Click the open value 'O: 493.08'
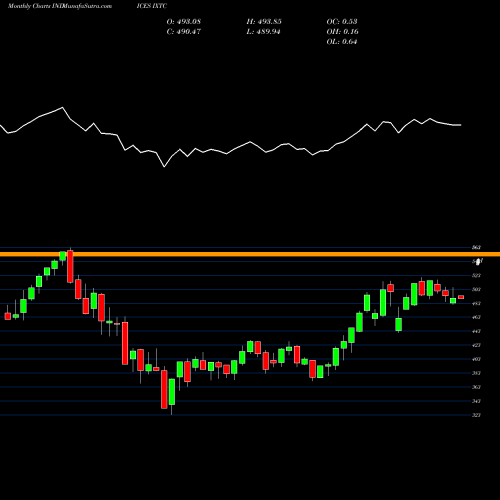The width and height of the screenshot is (500, 500). point(184,22)
